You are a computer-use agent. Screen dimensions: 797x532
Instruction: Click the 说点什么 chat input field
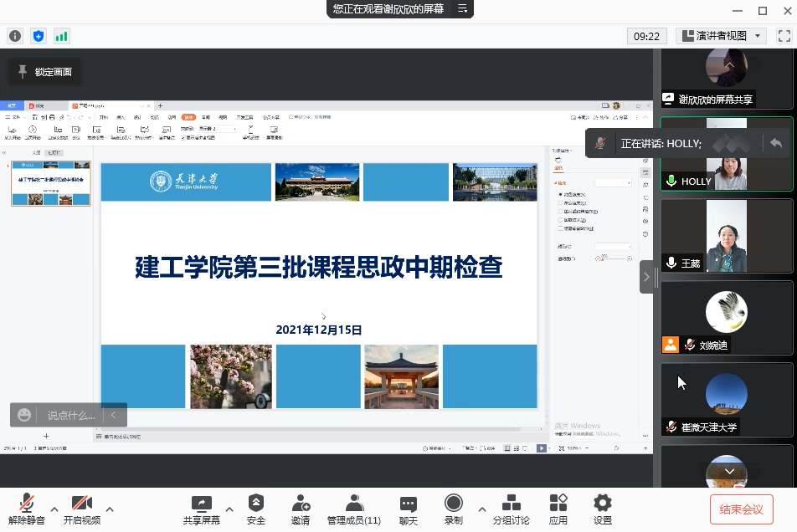point(70,415)
